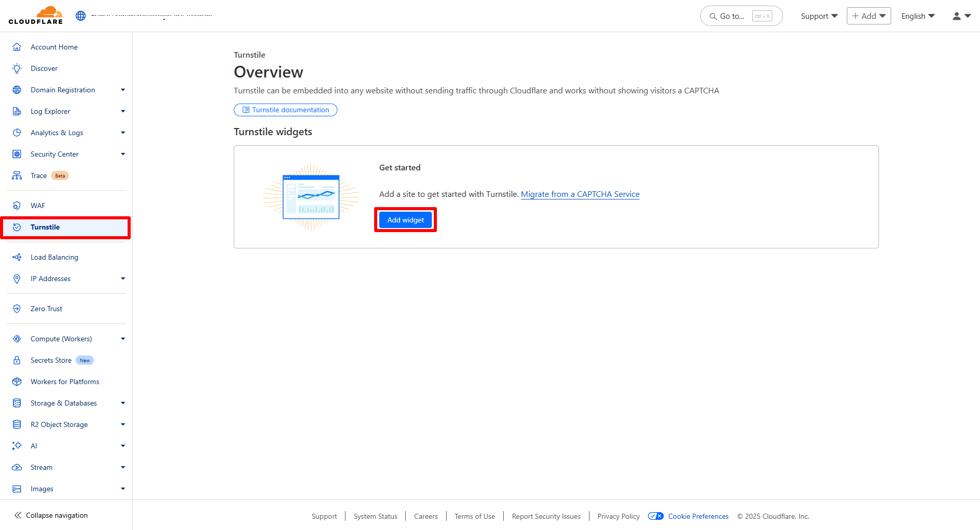Go to Account Home

(x=54, y=47)
